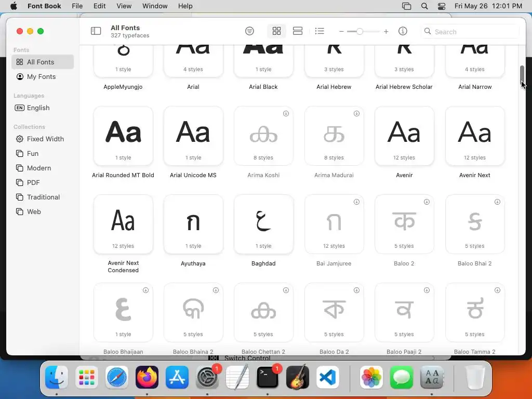Click the plus to increase preview size
Viewport: 532px width, 399px height.
tap(386, 32)
